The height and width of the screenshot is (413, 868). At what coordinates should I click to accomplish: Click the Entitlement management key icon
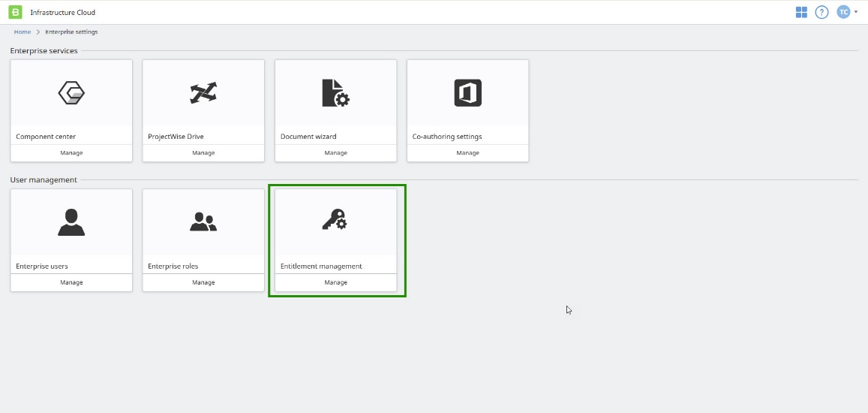click(335, 220)
